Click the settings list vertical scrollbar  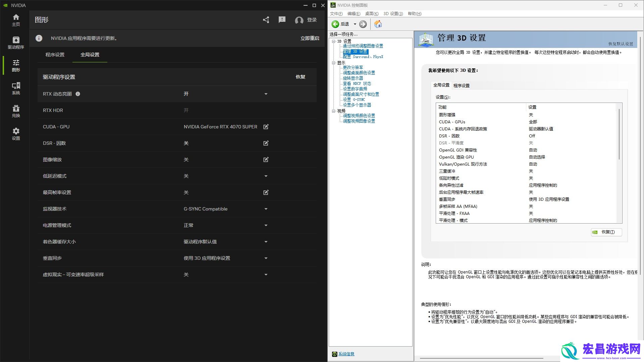pos(619,134)
